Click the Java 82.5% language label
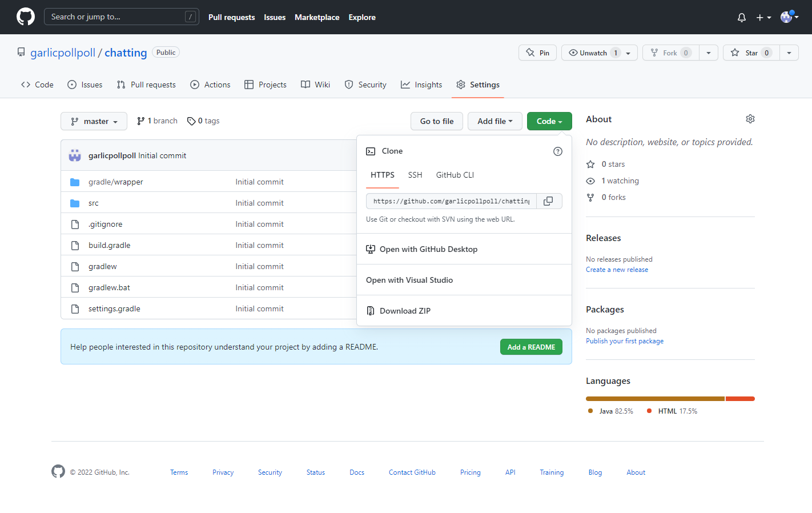 (610, 411)
